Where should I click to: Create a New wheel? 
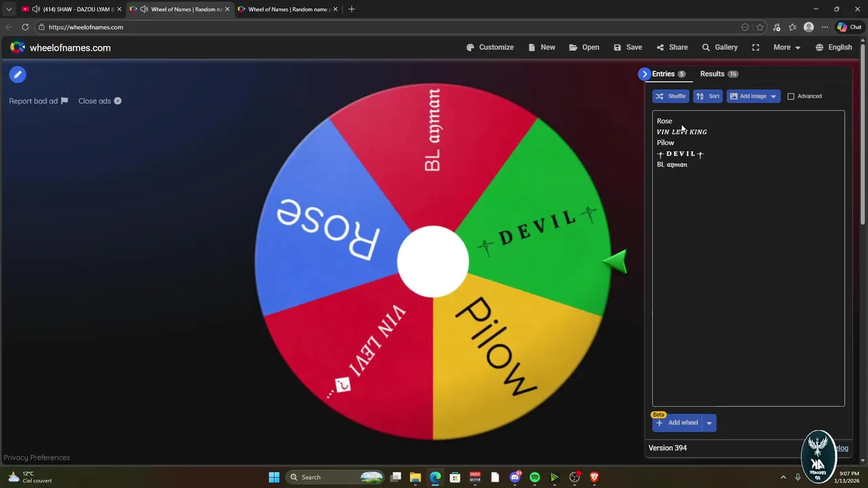coord(542,47)
